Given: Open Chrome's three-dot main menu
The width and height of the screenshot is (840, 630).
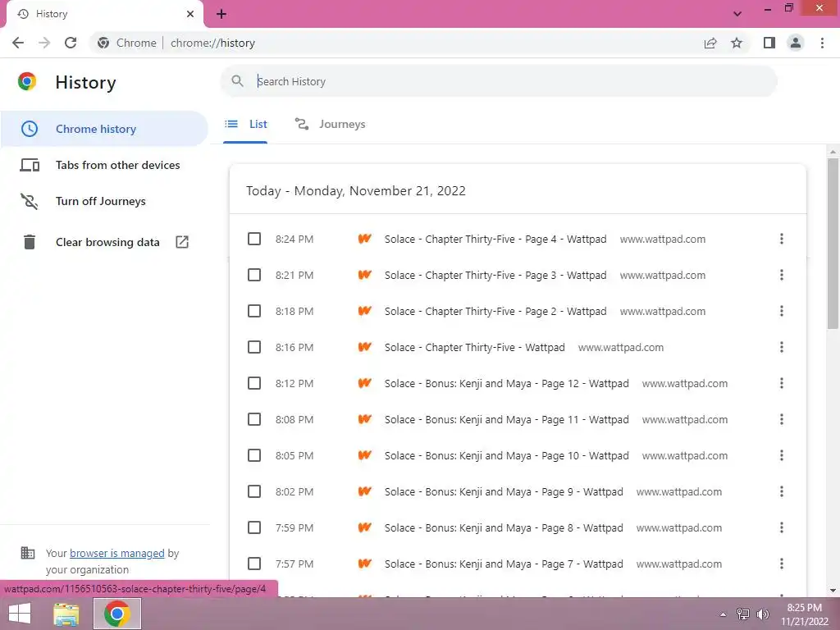Looking at the screenshot, I should 822,43.
